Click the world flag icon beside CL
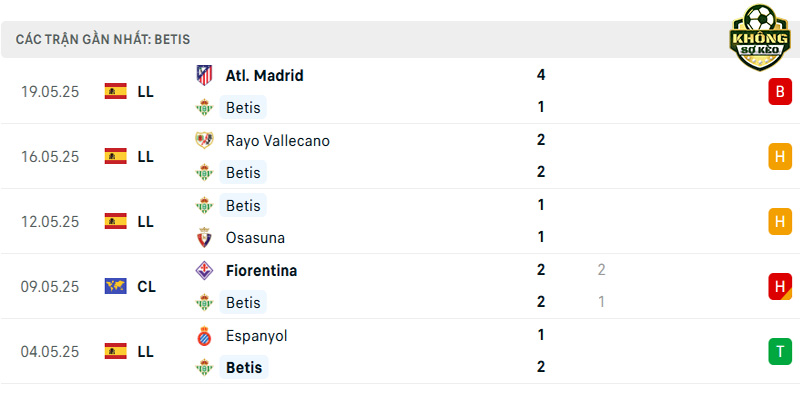 coord(115,286)
